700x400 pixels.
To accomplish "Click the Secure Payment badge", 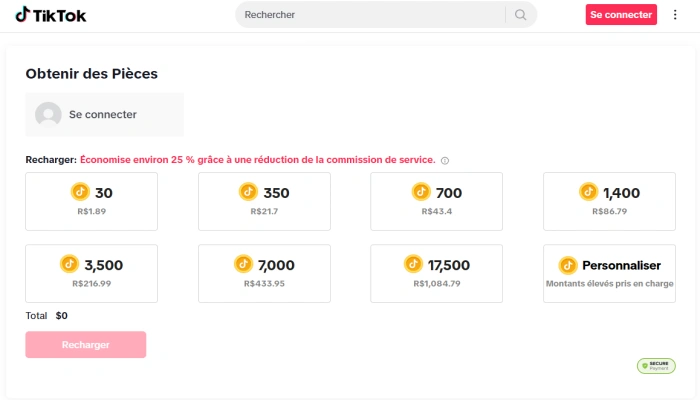I will (x=656, y=366).
